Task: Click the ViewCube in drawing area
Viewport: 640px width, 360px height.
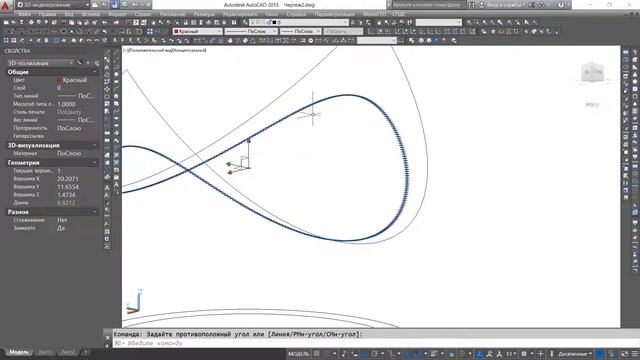Action: click(592, 73)
